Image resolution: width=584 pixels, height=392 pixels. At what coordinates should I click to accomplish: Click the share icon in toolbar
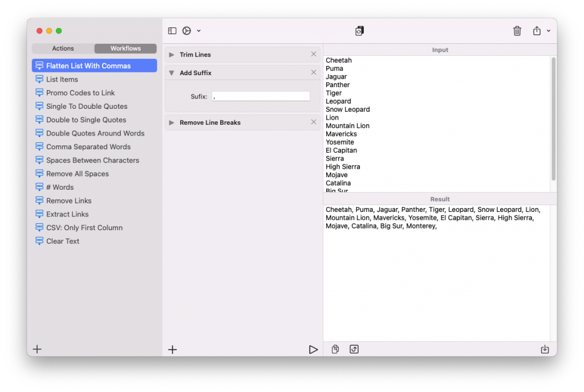tap(536, 31)
